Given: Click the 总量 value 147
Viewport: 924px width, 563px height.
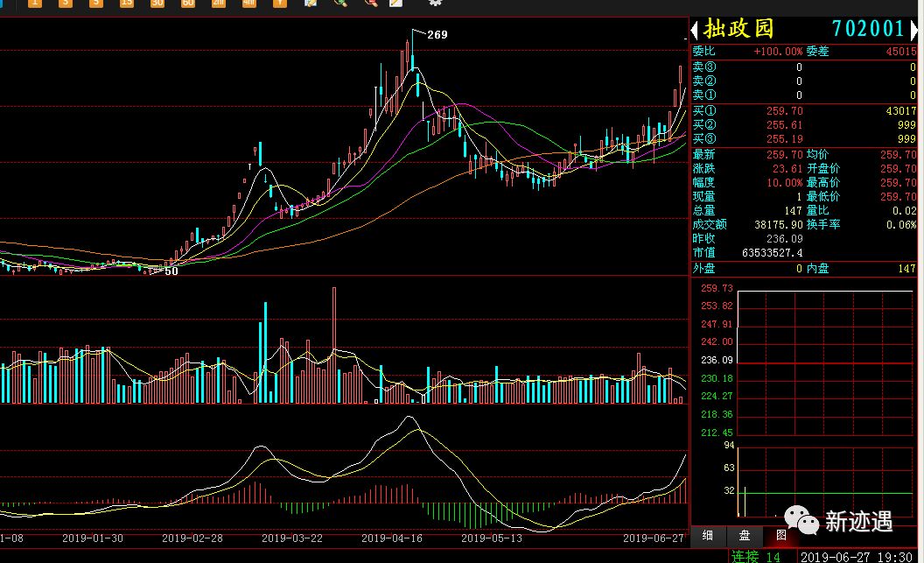Looking at the screenshot, I should pyautogui.click(x=793, y=211).
